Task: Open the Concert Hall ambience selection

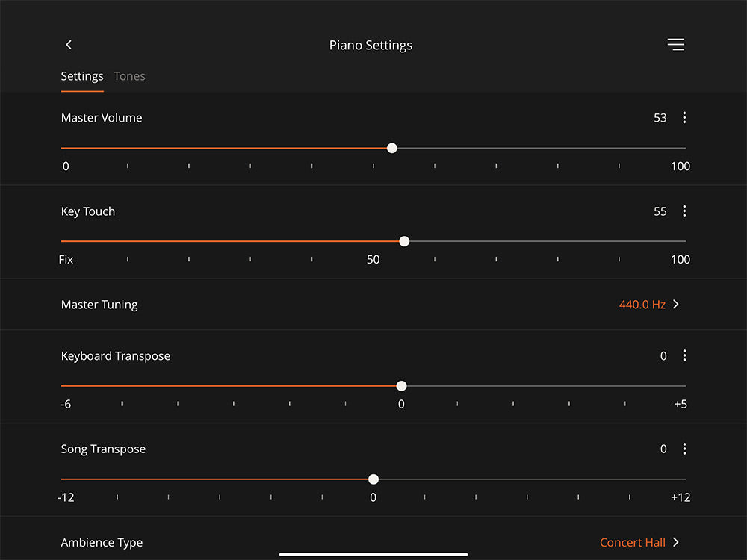Action: pyautogui.click(x=632, y=542)
